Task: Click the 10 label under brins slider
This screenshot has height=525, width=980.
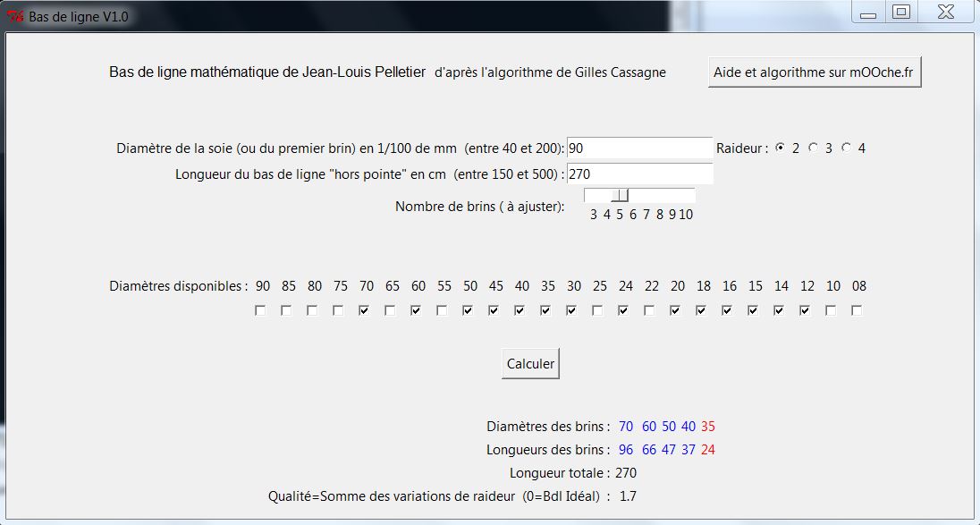Action: pos(686,215)
